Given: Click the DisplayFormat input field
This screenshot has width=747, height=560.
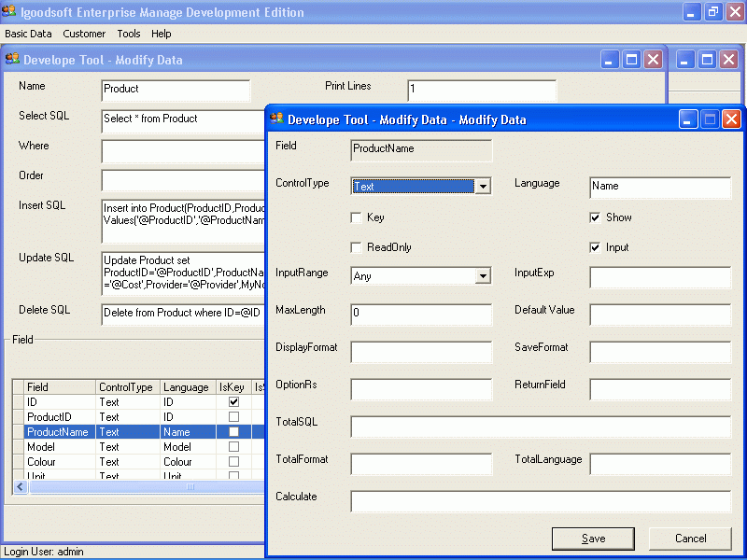Looking at the screenshot, I should click(421, 352).
